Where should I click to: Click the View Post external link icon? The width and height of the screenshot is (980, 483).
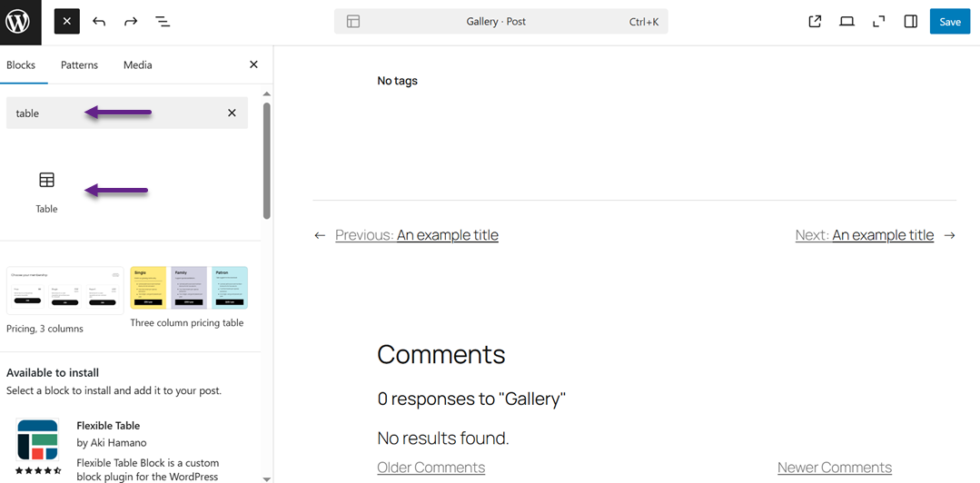pos(815,22)
